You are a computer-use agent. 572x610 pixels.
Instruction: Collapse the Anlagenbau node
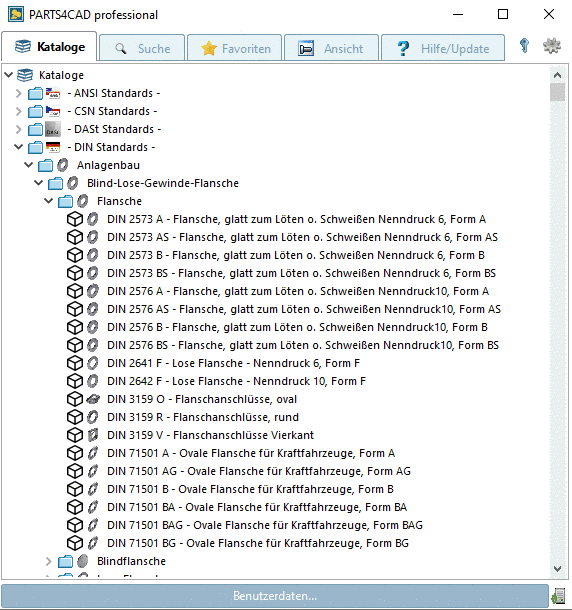[29, 165]
